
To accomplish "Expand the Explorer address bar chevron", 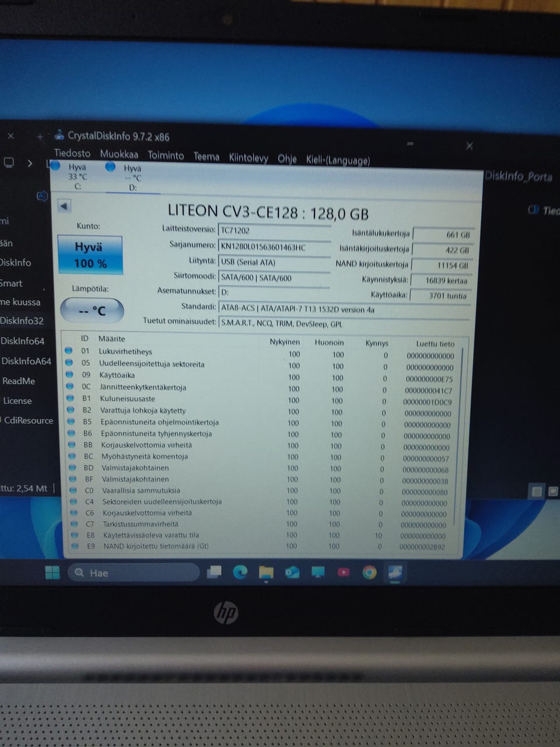I will 30,163.
